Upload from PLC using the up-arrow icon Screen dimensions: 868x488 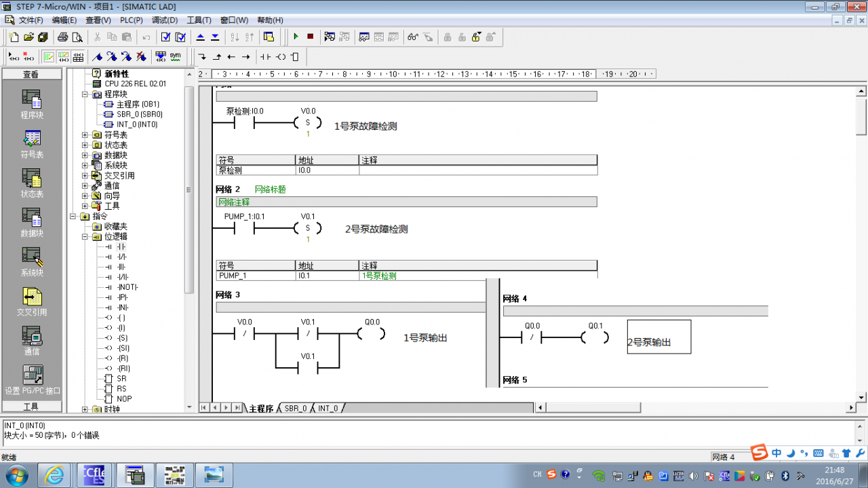coord(200,37)
